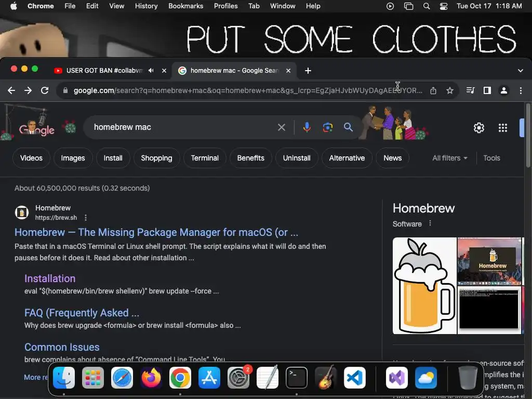Open the FAQ (Frequently Asked sublink

tap(82, 313)
